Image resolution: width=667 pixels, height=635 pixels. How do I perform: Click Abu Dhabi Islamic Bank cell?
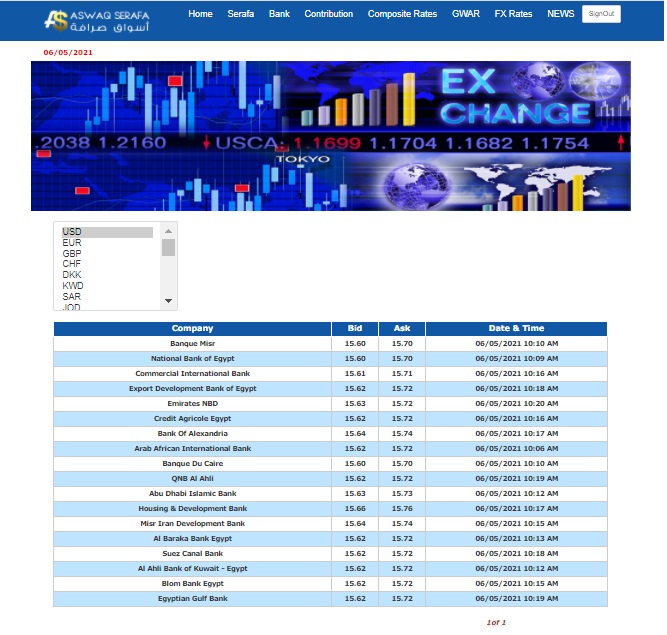[x=192, y=493]
